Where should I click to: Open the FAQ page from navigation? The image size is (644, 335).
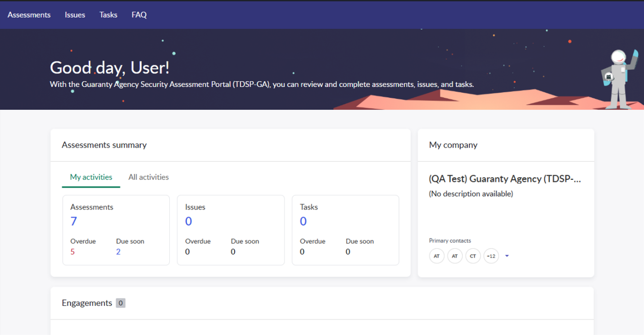pos(139,15)
